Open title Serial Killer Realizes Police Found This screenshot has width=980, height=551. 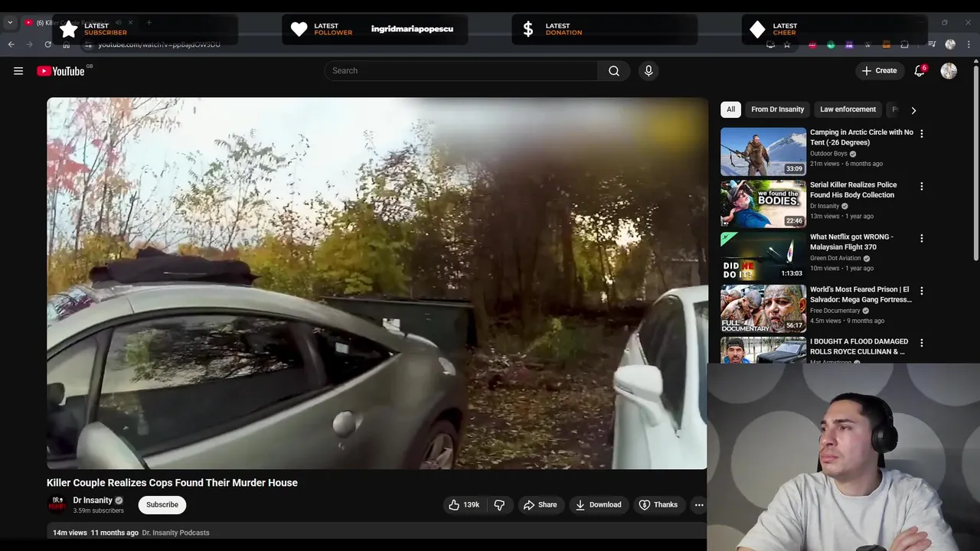(x=853, y=190)
